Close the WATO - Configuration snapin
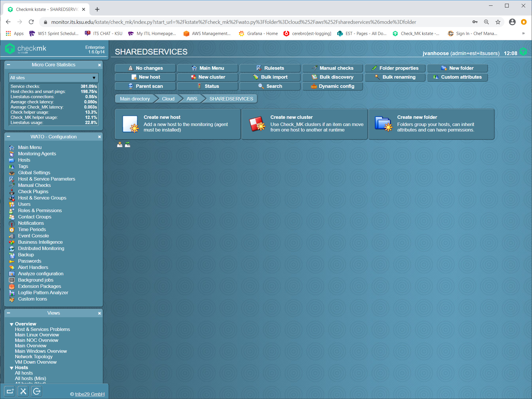Screen dimensions: 532x399 (99, 137)
